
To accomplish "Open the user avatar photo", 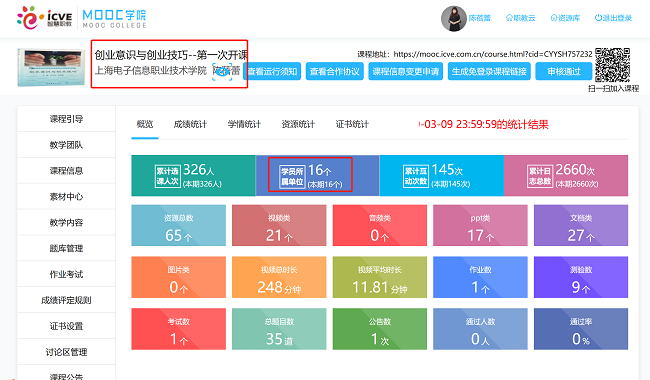I will coord(454,19).
